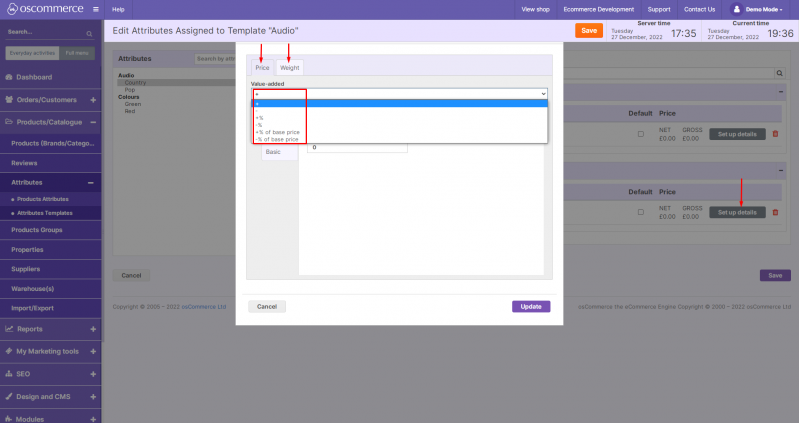799x423 pixels.
Task: Select the Attributes Templates sidebar item
Action: click(45, 213)
